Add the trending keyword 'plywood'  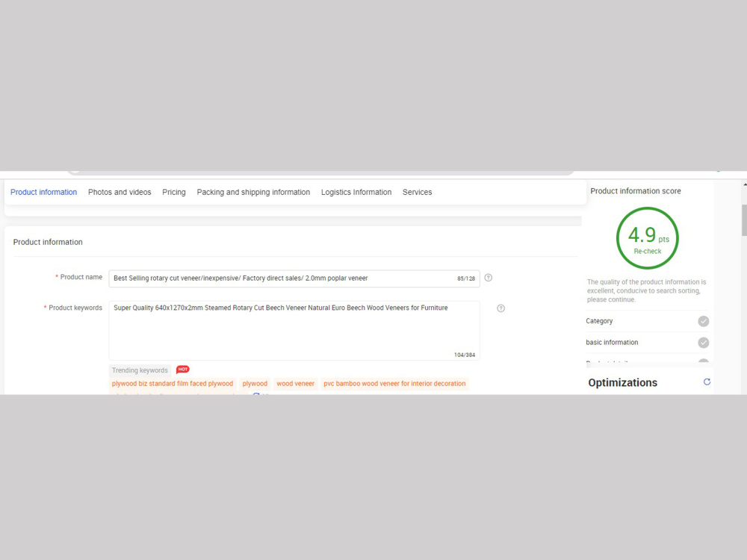(x=255, y=383)
